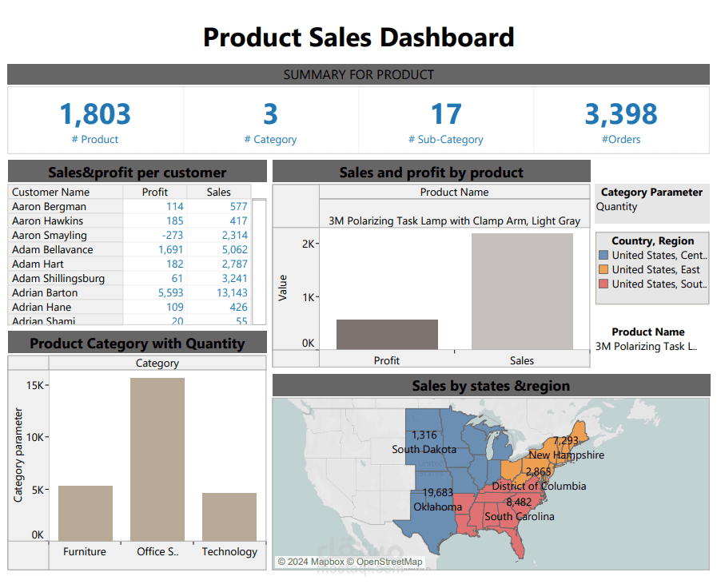
Task: Click the 8,482 sales value on map
Action: (519, 502)
